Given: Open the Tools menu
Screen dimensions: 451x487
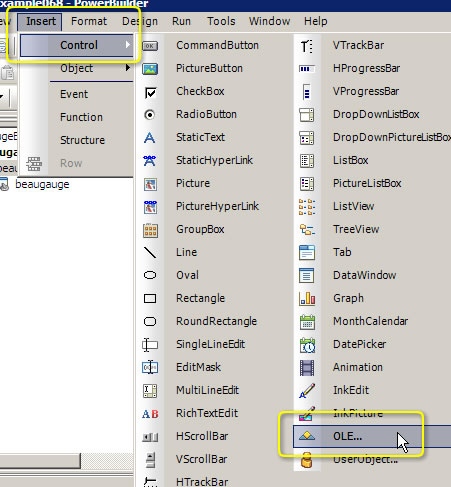Looking at the screenshot, I should 221,21.
